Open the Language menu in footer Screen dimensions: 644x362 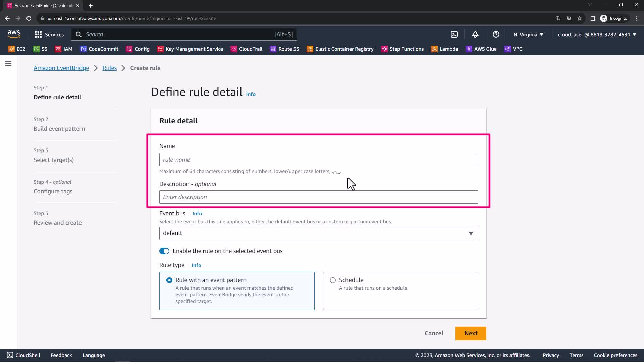(94, 355)
